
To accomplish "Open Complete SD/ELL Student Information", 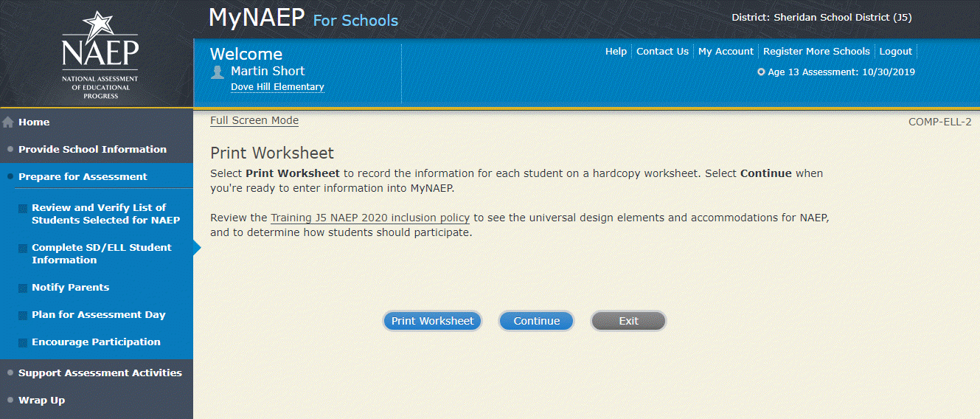I will click(x=101, y=254).
